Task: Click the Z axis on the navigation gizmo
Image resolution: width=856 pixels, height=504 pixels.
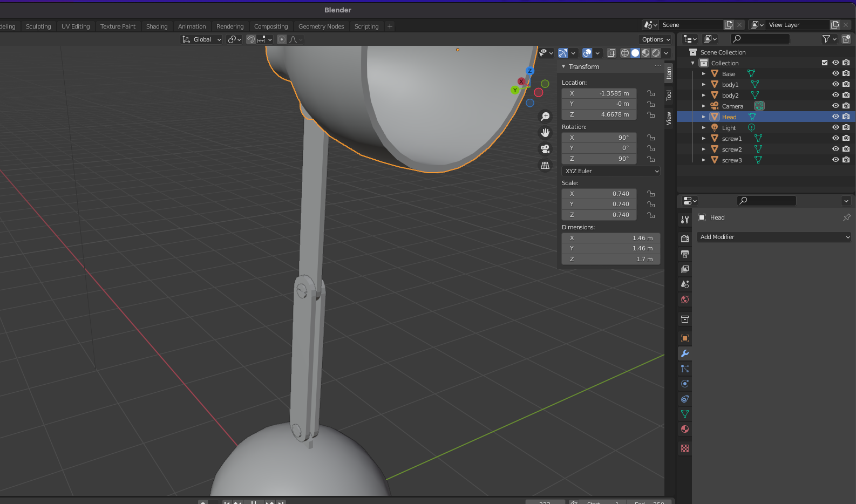Action: [530, 71]
